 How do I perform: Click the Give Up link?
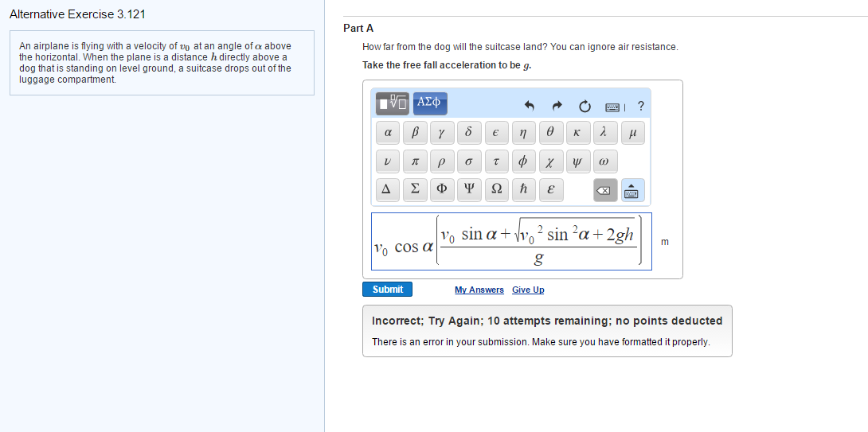coord(528,290)
